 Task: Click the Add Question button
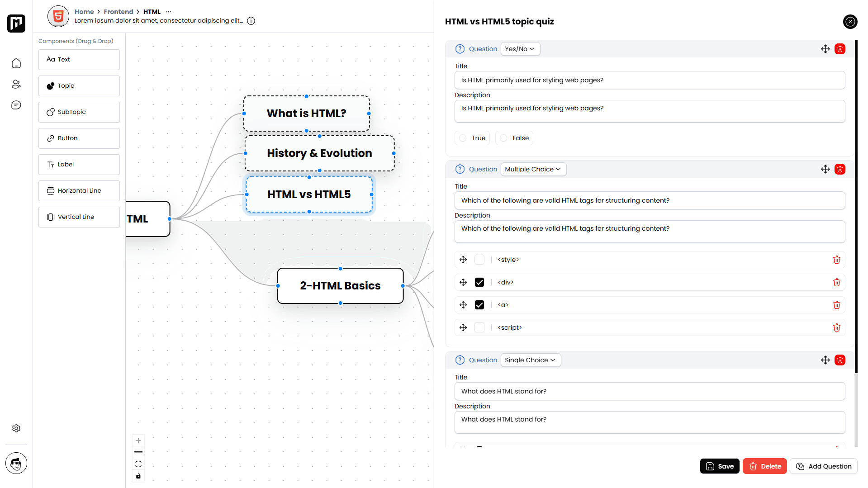[x=823, y=466]
